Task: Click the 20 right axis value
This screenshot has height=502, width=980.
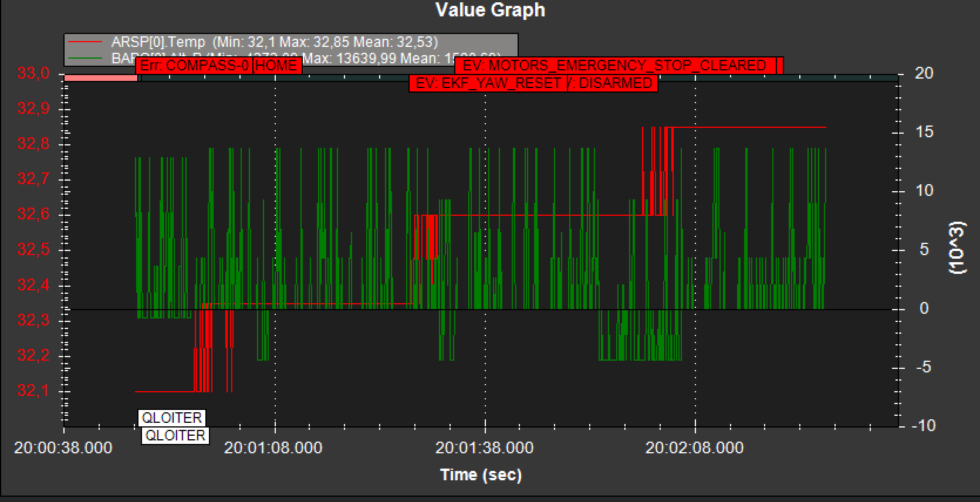Action: pyautogui.click(x=924, y=73)
